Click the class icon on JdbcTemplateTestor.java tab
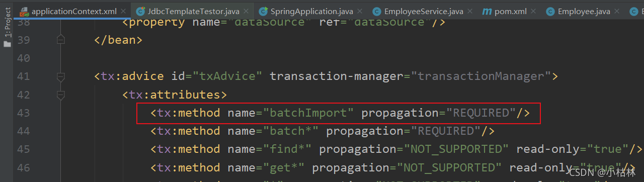Image resolution: width=644 pixels, height=182 pixels. 140,11
